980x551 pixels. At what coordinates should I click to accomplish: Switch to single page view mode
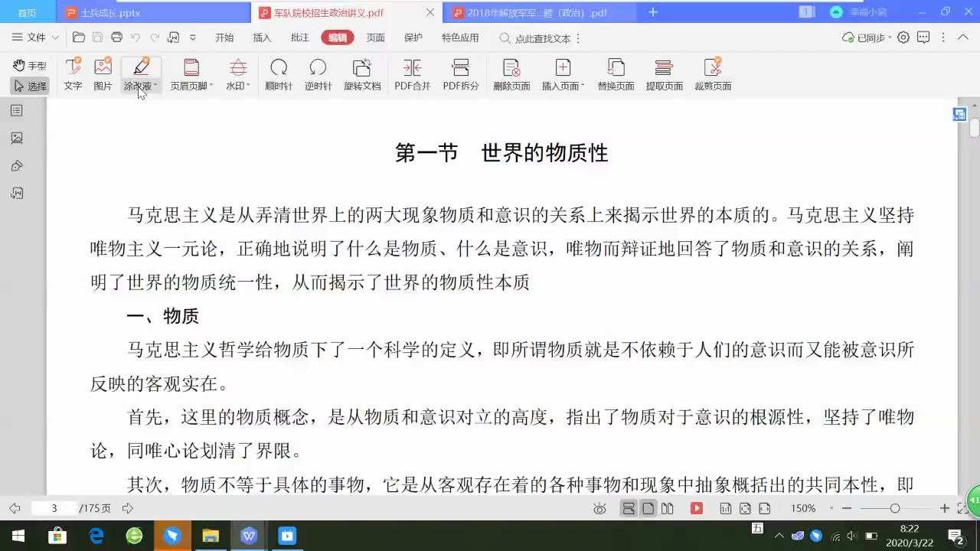click(x=648, y=508)
